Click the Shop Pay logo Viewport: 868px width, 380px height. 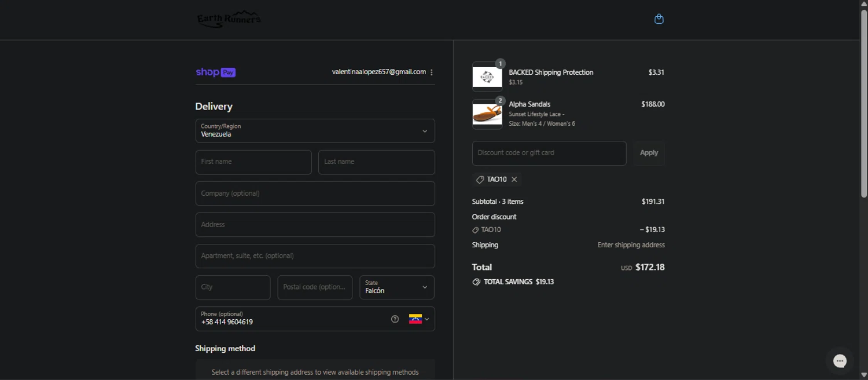click(x=216, y=72)
